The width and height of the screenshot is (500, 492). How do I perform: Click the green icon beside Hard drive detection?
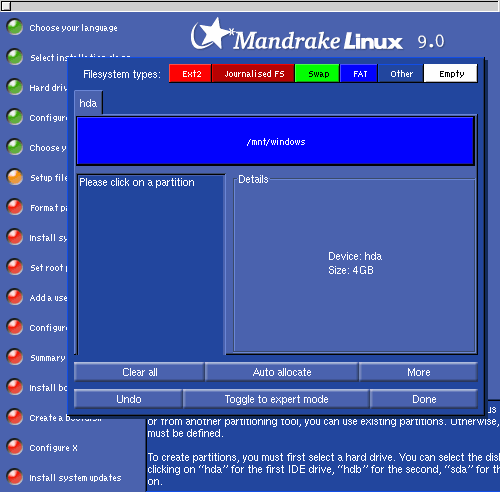(x=15, y=87)
